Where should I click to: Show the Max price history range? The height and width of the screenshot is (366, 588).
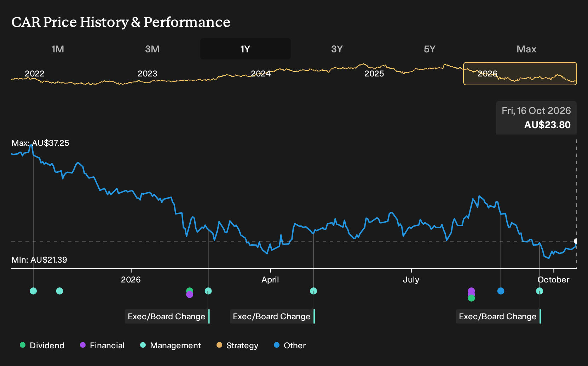[526, 49]
